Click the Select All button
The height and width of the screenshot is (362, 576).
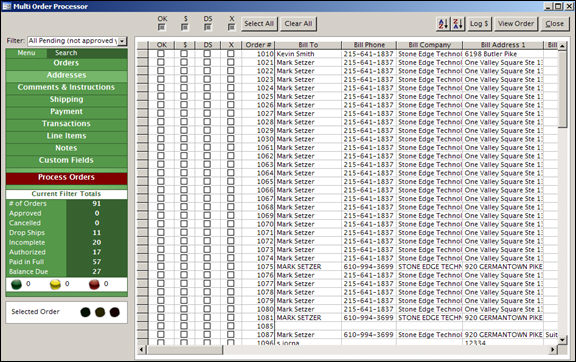[259, 24]
